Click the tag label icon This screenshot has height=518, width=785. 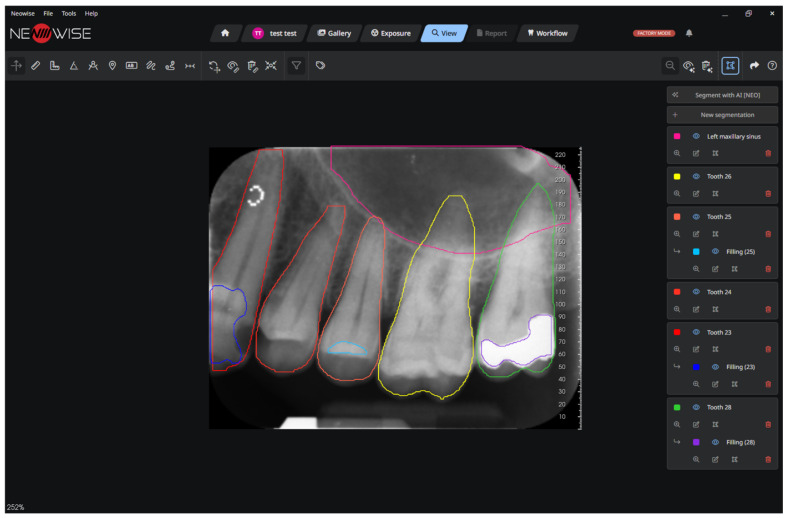point(320,66)
